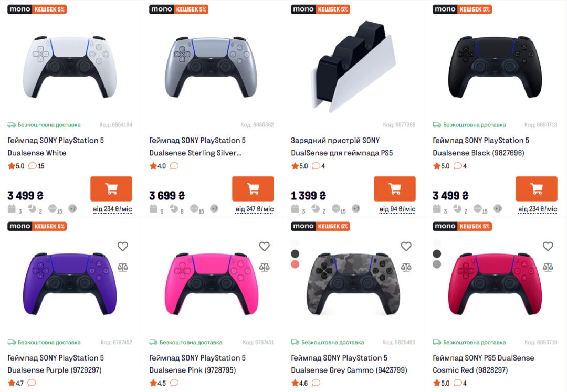Image resolution: width=567 pixels, height=392 pixels.
Task: Expand +7 payment options for Dualsense White
Action: [x=72, y=209]
